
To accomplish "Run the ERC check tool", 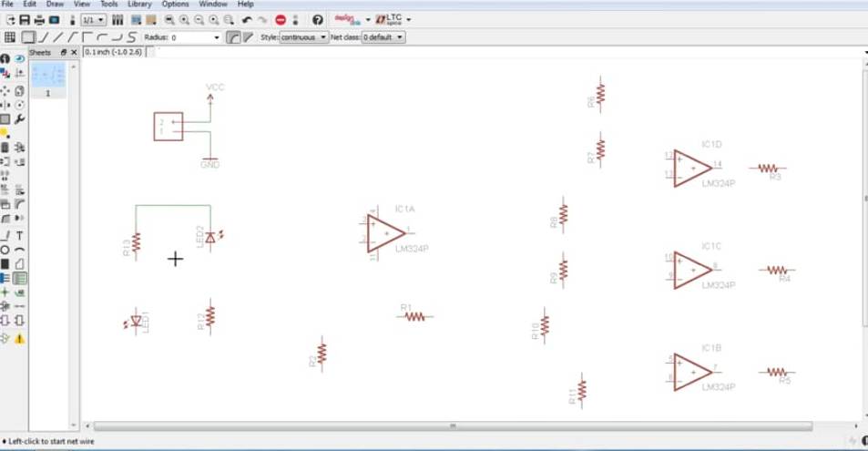I will (5, 339).
